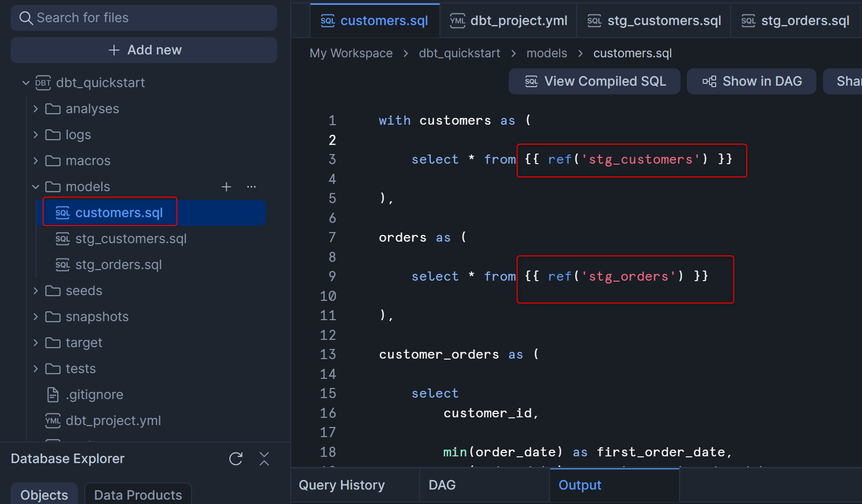
Task: Collapse the dbt_quickstart project root
Action: pyautogui.click(x=26, y=83)
